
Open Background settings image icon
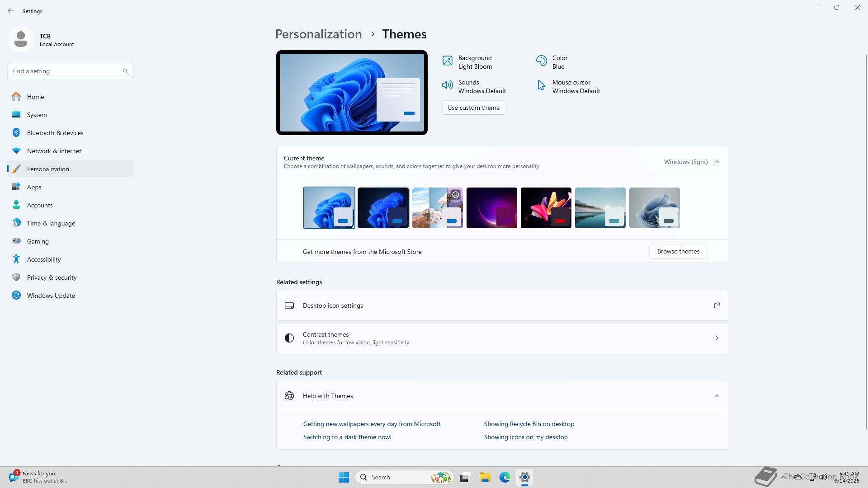(x=447, y=61)
